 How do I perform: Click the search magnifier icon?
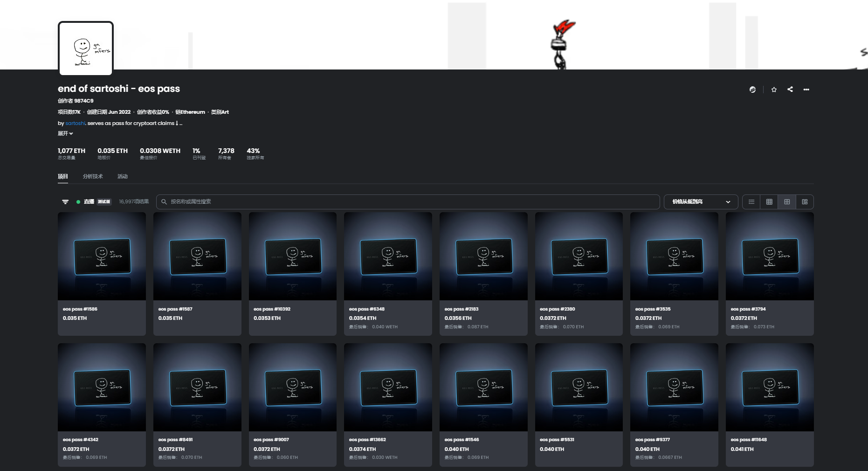point(164,202)
